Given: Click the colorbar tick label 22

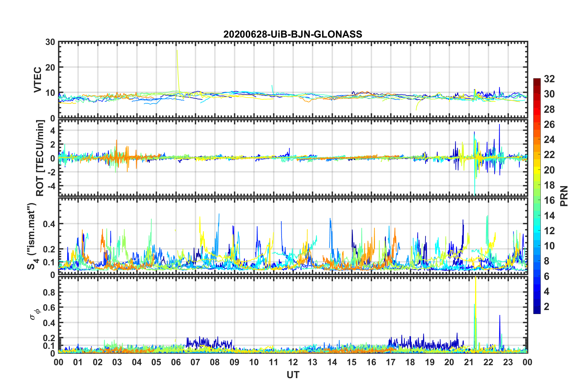Looking at the screenshot, I should 549,155.
